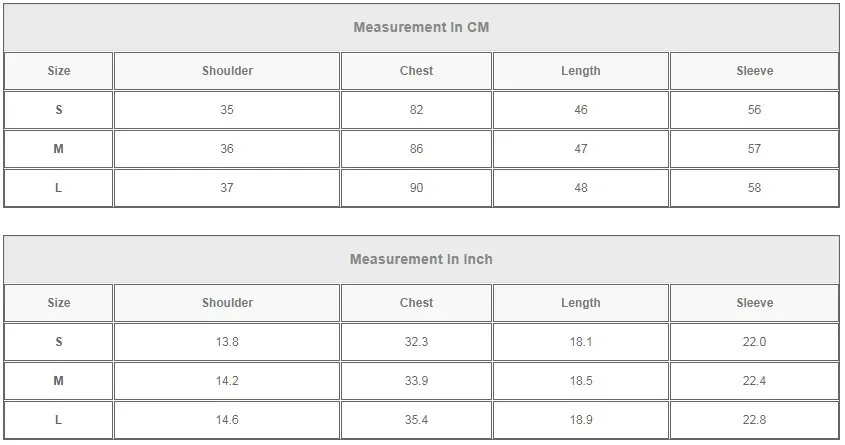Select the Chest column header in Inch table
Image resolution: width=845 pixels, height=445 pixels.
[x=416, y=303]
